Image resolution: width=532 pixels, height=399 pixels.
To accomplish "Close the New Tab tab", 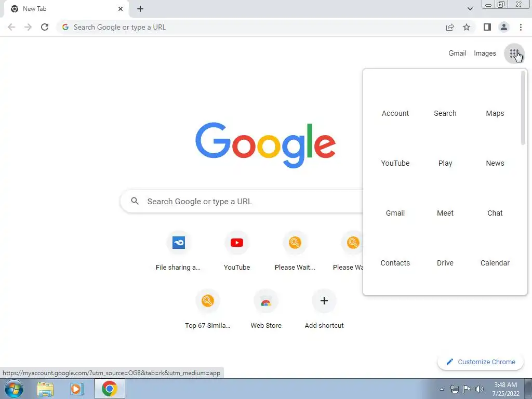I will tap(121, 9).
